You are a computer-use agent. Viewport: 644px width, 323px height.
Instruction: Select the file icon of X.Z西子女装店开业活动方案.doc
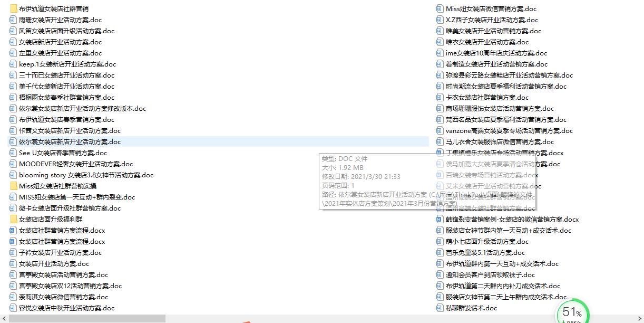pos(440,20)
